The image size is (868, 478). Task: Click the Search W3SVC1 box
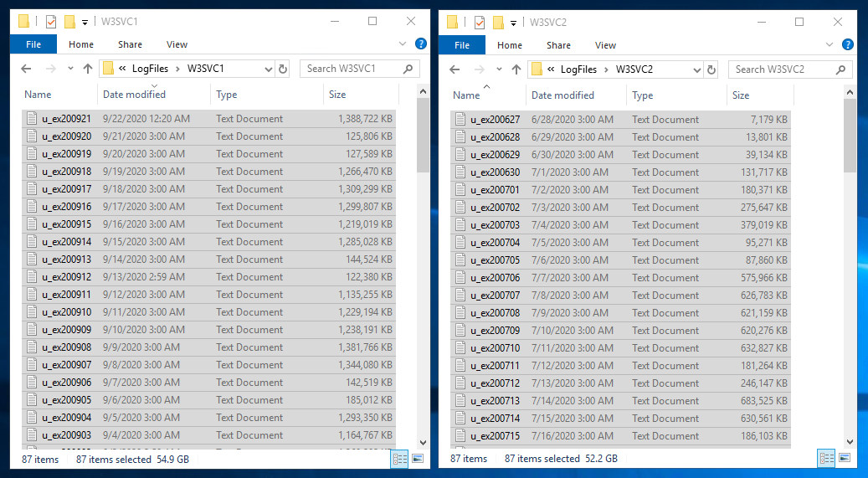pyautogui.click(x=360, y=69)
